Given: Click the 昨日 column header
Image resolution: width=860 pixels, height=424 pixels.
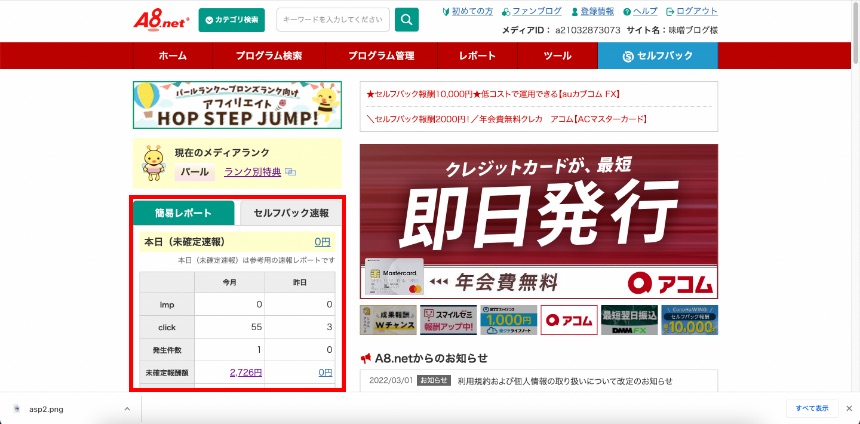Looking at the screenshot, I should (299, 282).
